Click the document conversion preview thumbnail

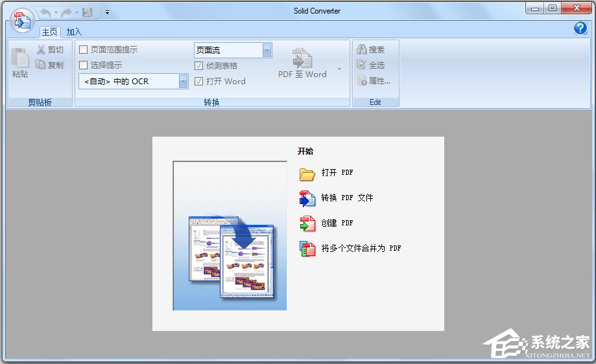coord(230,236)
